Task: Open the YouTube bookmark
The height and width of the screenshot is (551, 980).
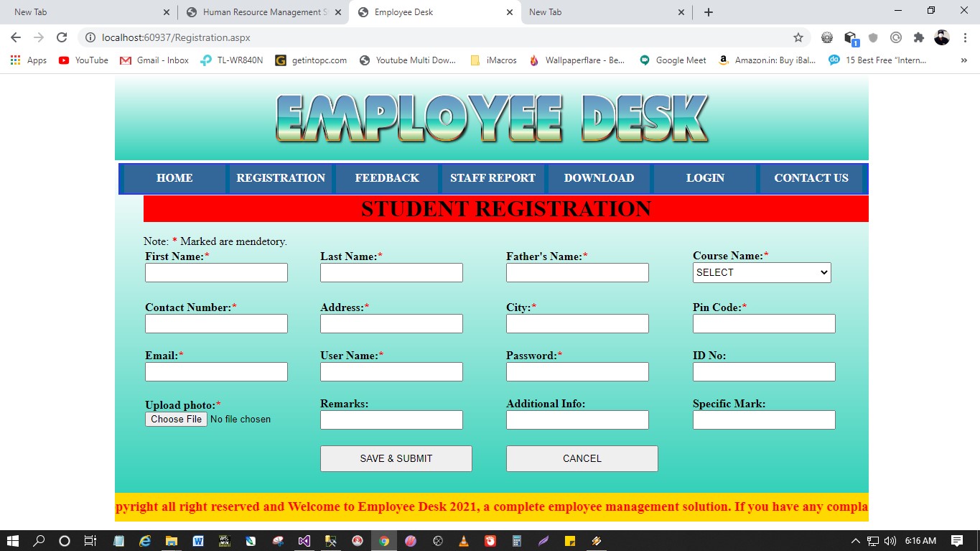Action: (x=83, y=60)
